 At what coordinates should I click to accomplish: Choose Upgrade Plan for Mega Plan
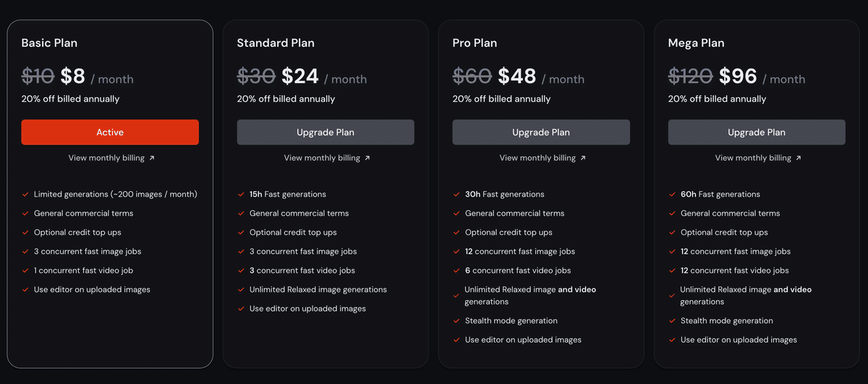tap(757, 132)
